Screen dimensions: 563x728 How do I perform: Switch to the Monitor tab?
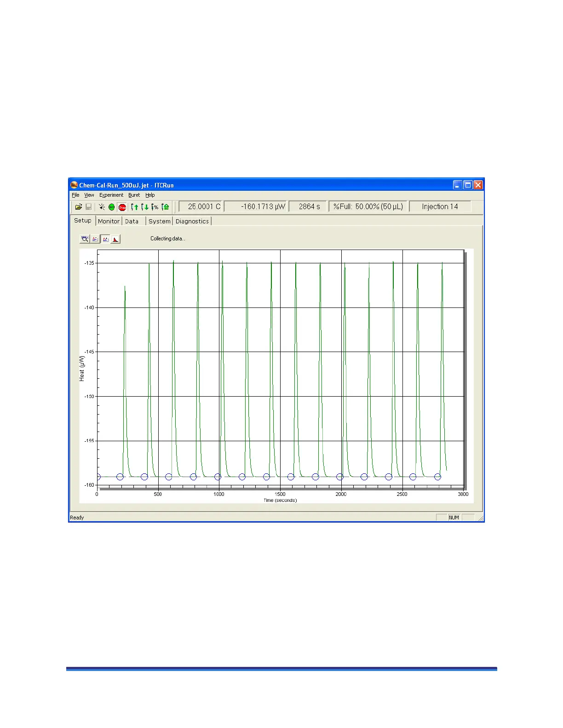click(x=109, y=222)
